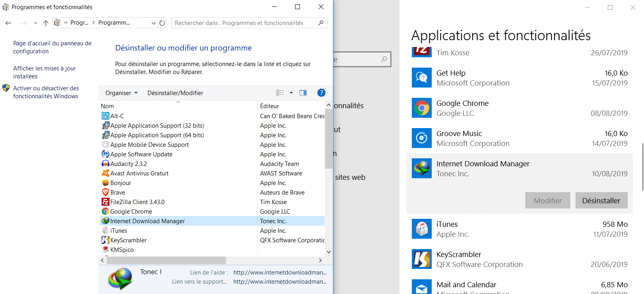The image size is (644, 294).
Task: Click horizontal scrollbar right arrow
Action: (x=320, y=260)
